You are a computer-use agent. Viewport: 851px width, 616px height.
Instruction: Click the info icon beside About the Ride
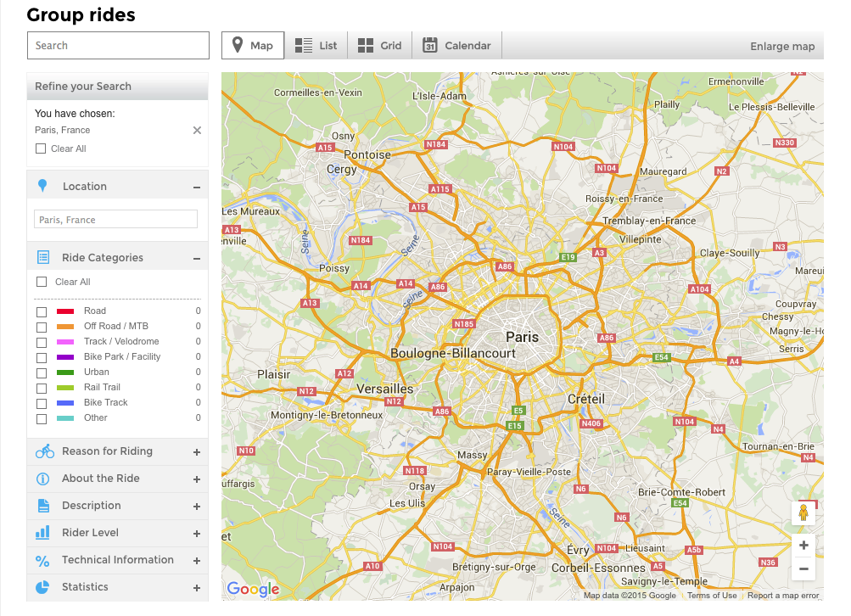(x=43, y=479)
